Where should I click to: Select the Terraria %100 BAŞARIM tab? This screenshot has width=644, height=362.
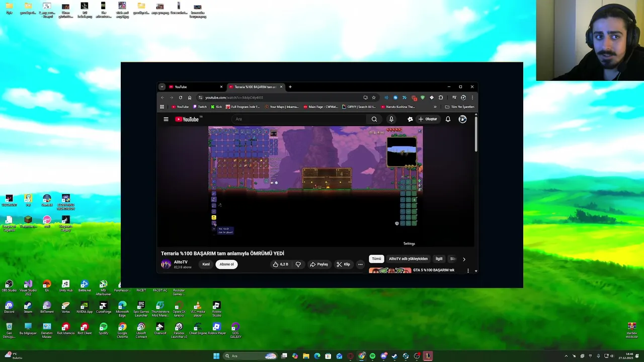256,87
